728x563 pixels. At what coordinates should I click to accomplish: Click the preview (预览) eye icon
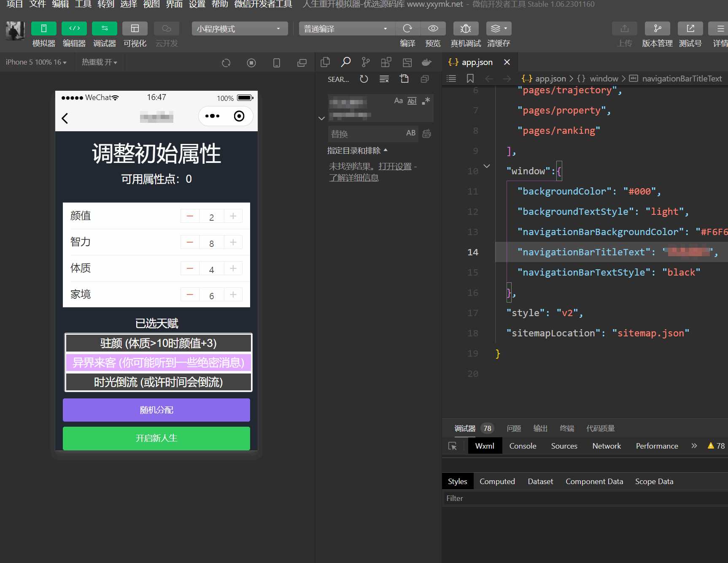pos(433,29)
